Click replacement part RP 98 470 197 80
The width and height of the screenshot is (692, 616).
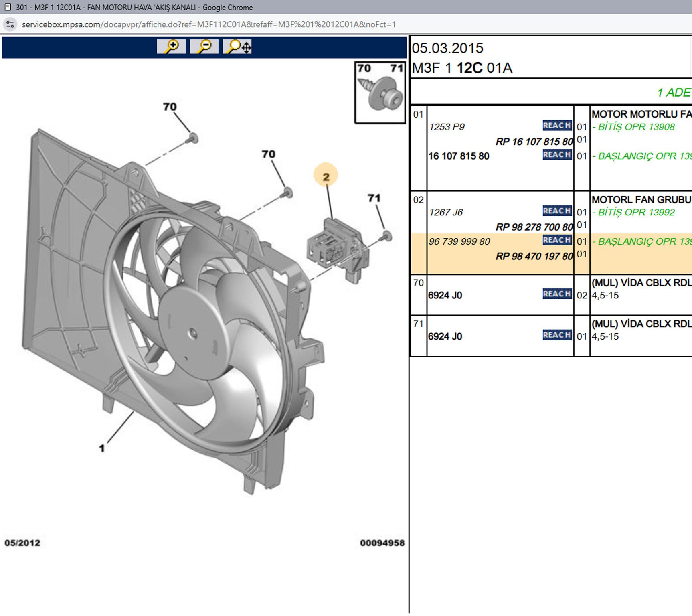pyautogui.click(x=534, y=256)
